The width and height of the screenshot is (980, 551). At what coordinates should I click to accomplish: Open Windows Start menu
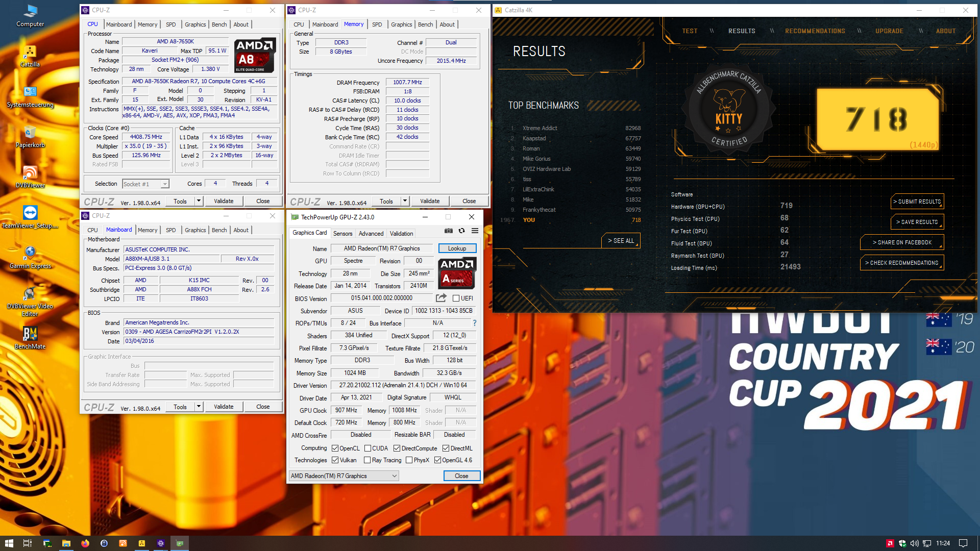coord(9,543)
